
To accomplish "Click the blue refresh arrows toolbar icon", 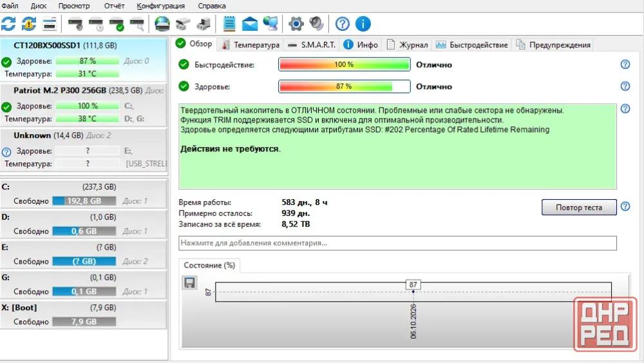I will (8, 24).
